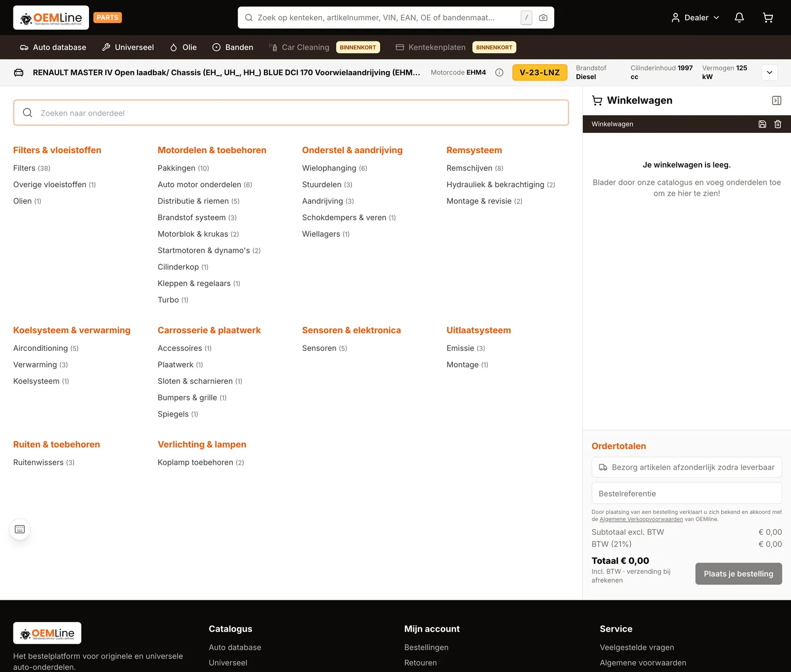Open the Olie menu item
The image size is (791, 672).
click(183, 47)
